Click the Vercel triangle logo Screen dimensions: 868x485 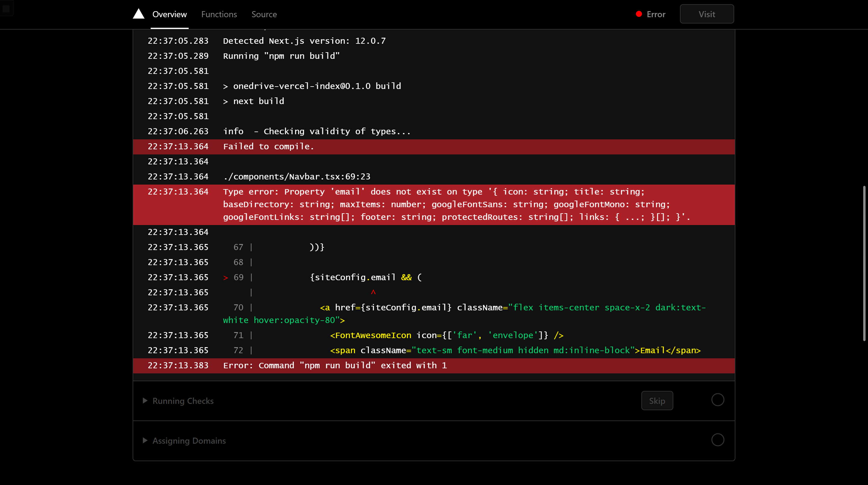tap(139, 14)
